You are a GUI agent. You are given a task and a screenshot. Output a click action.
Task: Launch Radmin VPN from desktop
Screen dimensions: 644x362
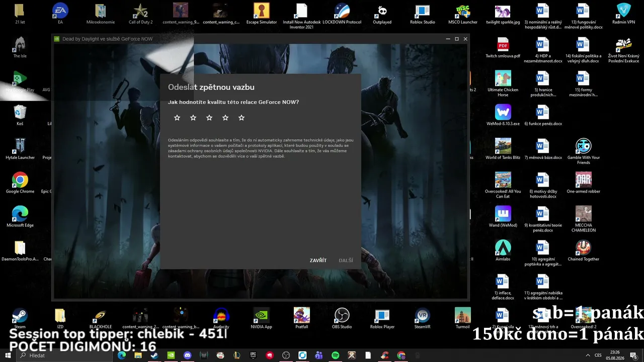point(624,14)
